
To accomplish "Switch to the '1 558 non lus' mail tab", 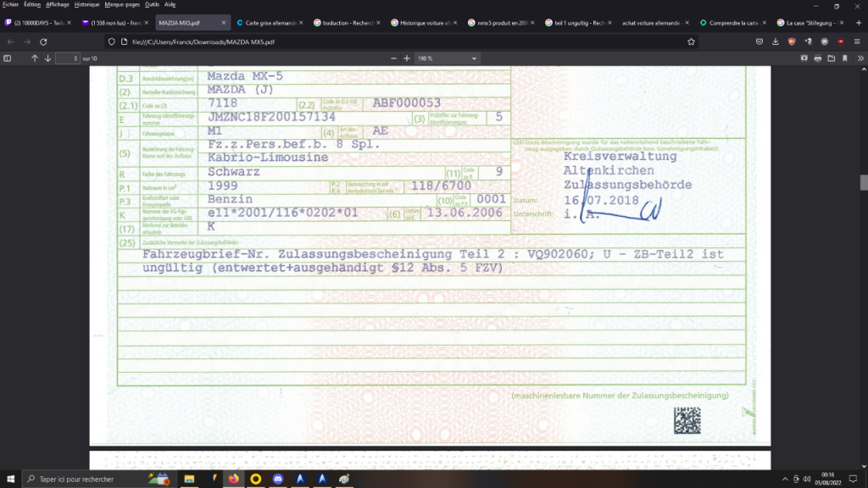I will [115, 23].
